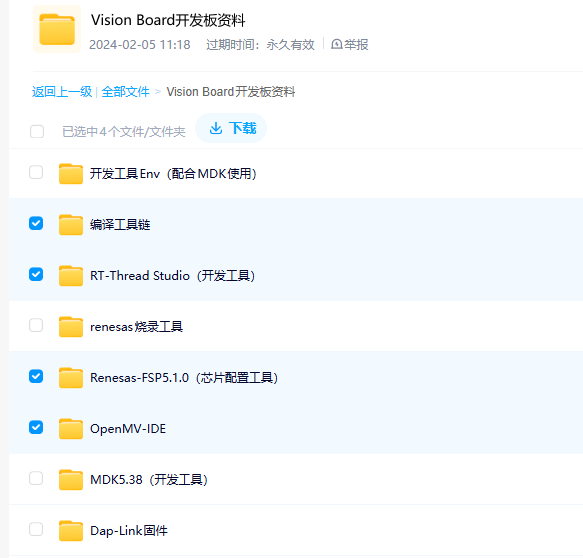Open folder name OpenMV-IDE
The image size is (583, 558).
(128, 429)
